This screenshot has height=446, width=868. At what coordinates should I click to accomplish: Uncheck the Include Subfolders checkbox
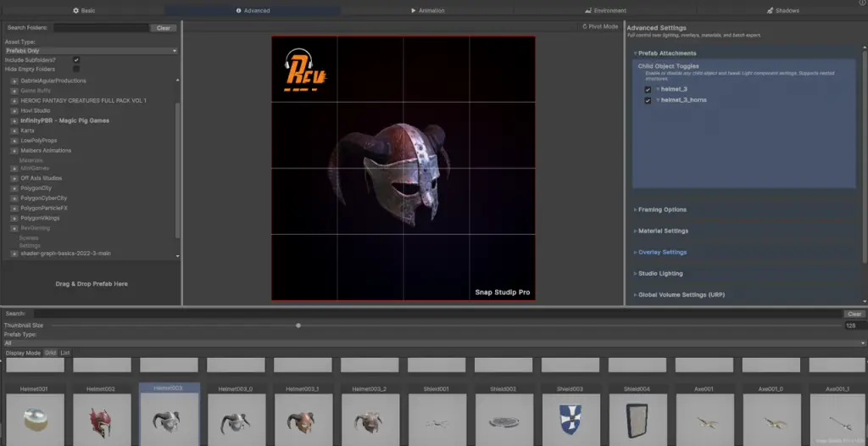pos(76,59)
